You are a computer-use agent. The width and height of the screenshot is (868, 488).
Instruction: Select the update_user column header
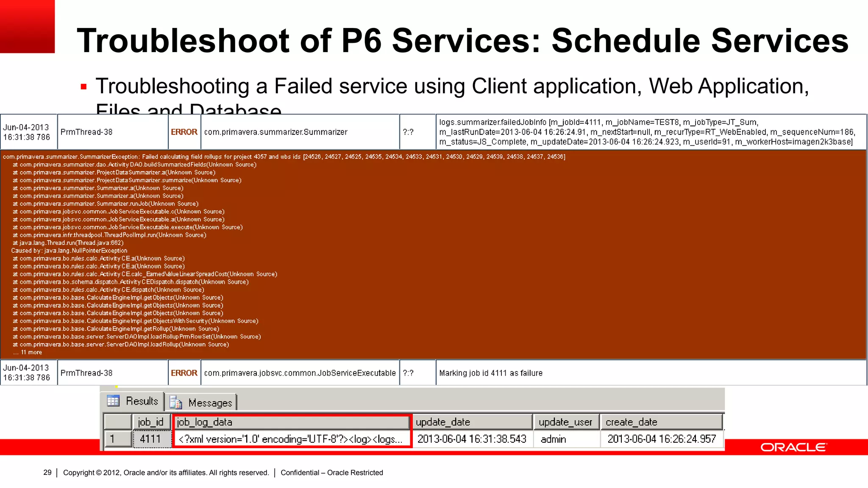point(566,422)
